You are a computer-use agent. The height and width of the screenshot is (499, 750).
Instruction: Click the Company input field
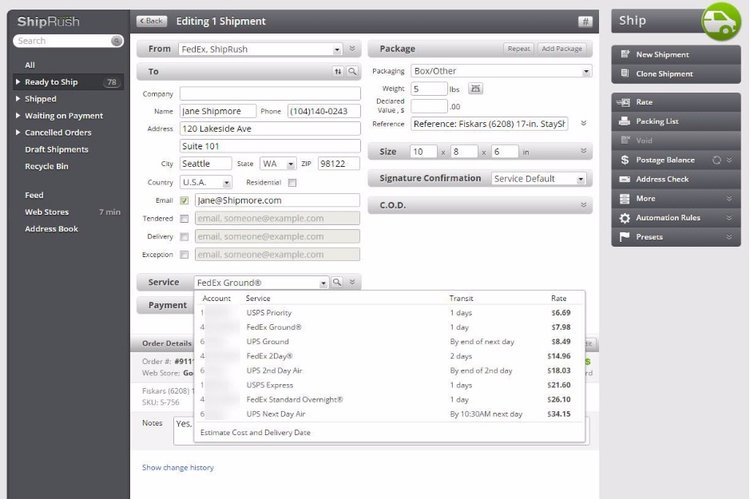270,94
